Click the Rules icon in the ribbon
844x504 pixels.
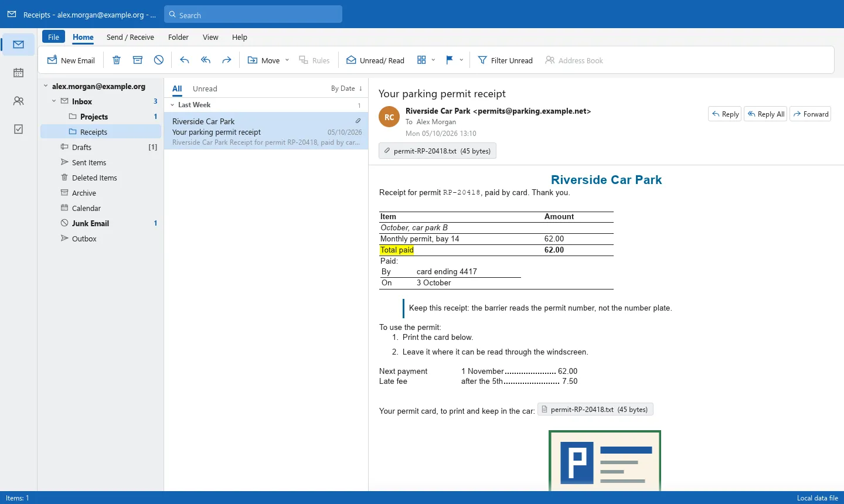(304, 60)
